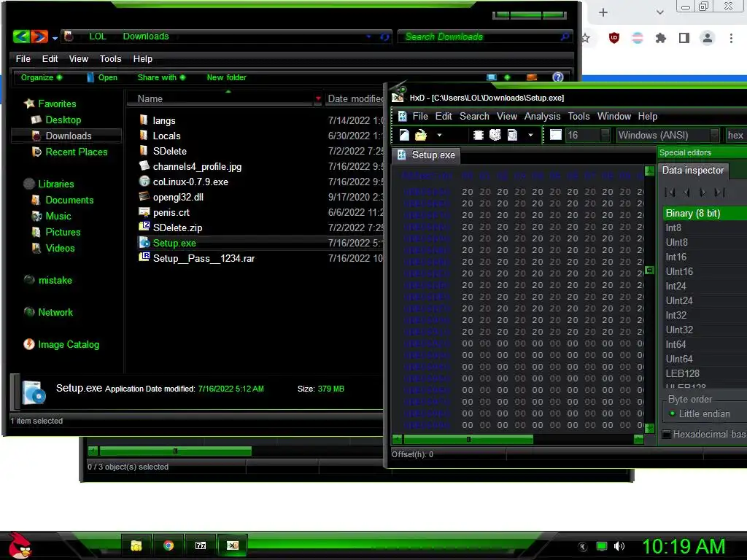Click the volume speaker tray icon
747x560 pixels.
pos(619,546)
